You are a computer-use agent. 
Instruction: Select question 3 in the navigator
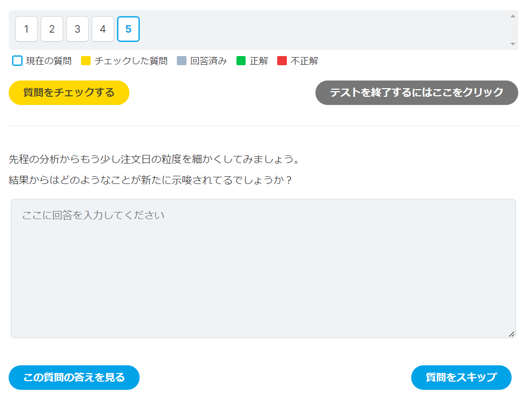point(77,29)
